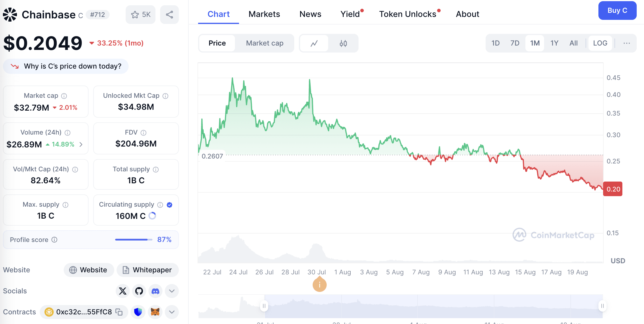This screenshot has width=644, height=324.
Task: Open the Token Unlocks tab
Action: [x=408, y=14]
